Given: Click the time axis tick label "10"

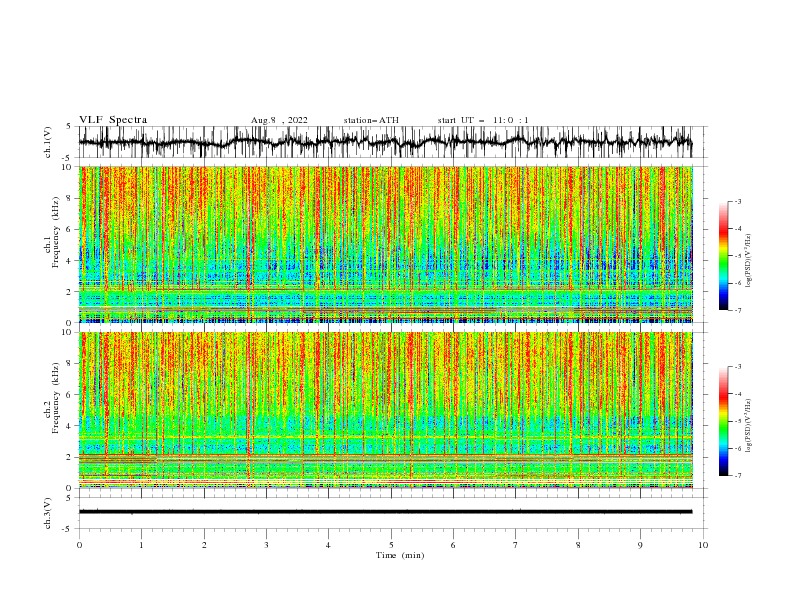Looking at the screenshot, I should [703, 545].
